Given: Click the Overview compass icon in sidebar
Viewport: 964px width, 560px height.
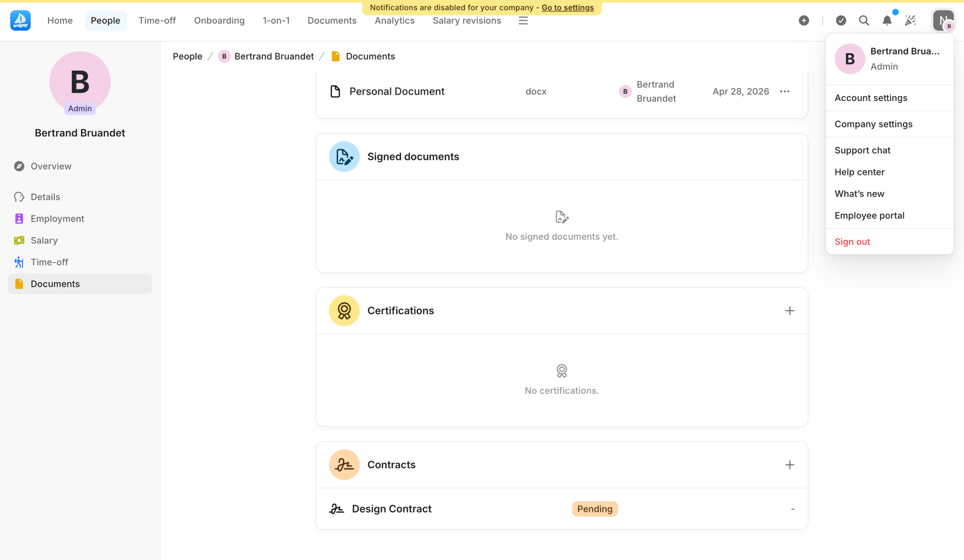Looking at the screenshot, I should [19, 166].
